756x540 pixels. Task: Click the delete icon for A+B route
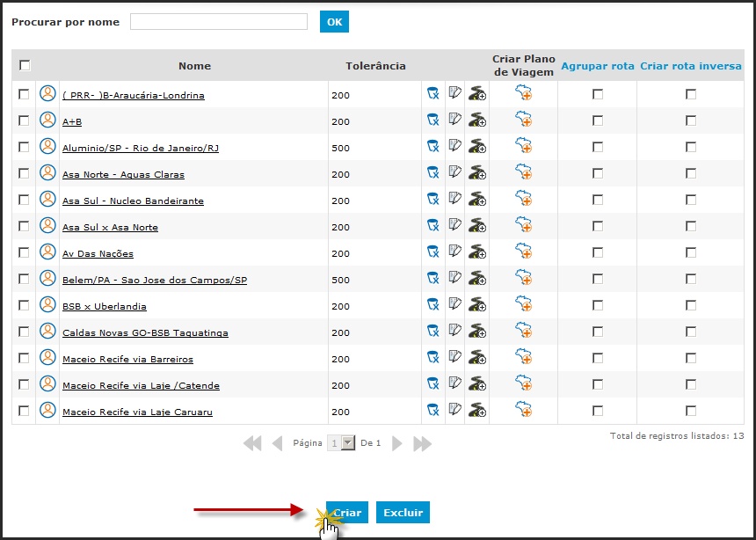[x=433, y=120]
